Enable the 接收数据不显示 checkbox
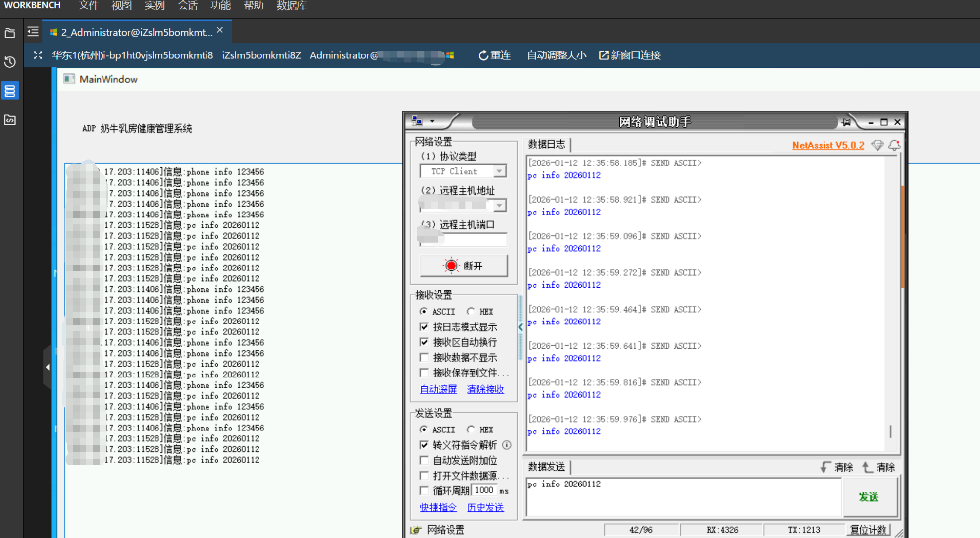 (424, 357)
